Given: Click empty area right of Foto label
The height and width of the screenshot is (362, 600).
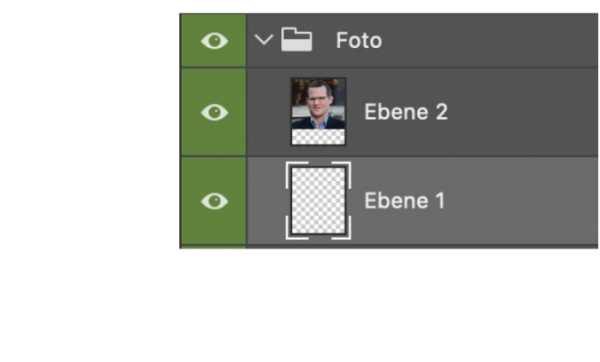Looking at the screenshot, I should [x=490, y=40].
